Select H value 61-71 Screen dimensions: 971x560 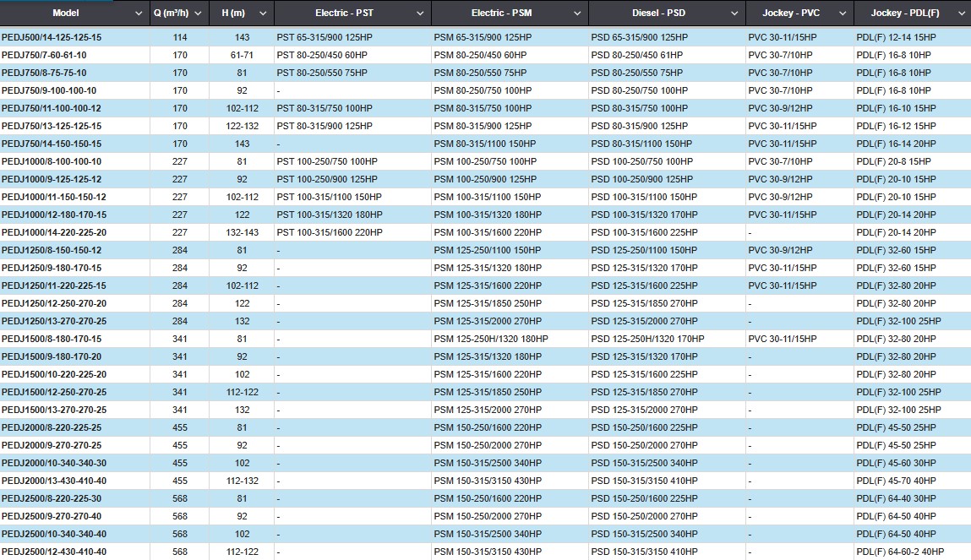(x=242, y=55)
